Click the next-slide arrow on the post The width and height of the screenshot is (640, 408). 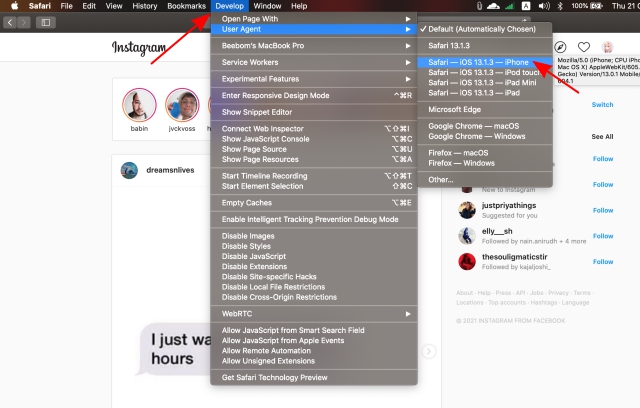pos(429,351)
